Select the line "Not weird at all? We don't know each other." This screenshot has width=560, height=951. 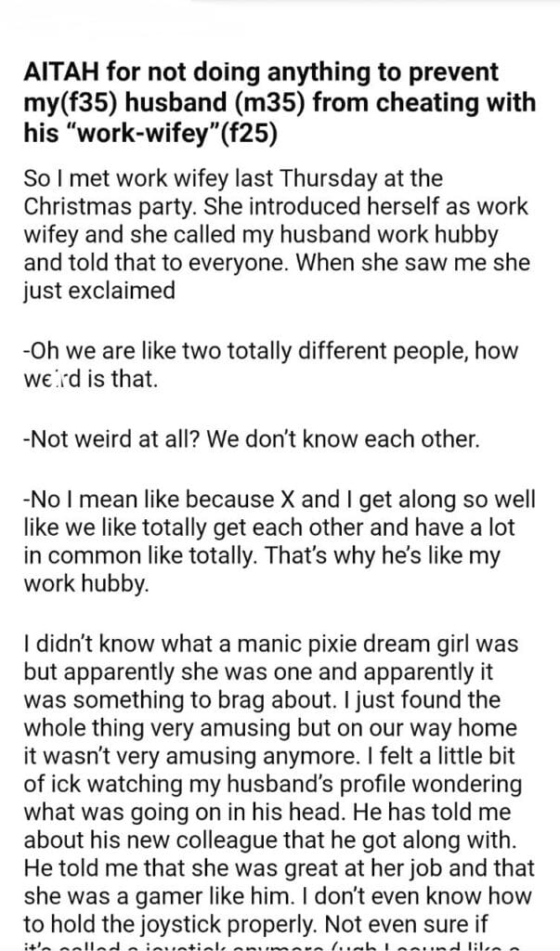pos(251,439)
